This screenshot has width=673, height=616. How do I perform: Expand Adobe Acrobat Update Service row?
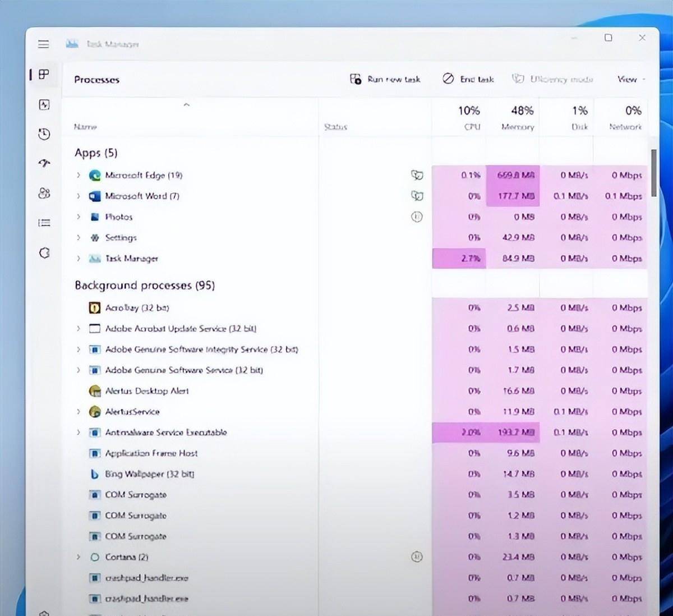pyautogui.click(x=79, y=328)
